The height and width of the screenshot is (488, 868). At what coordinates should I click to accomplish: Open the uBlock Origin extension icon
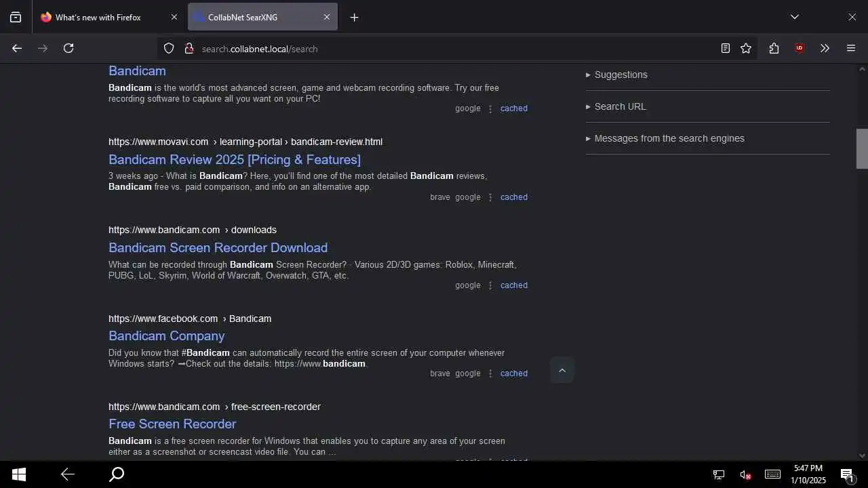pyautogui.click(x=800, y=48)
